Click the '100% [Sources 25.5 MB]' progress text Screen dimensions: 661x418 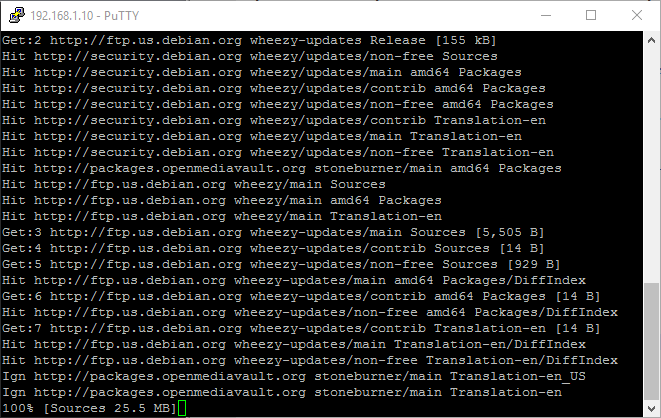(89, 409)
